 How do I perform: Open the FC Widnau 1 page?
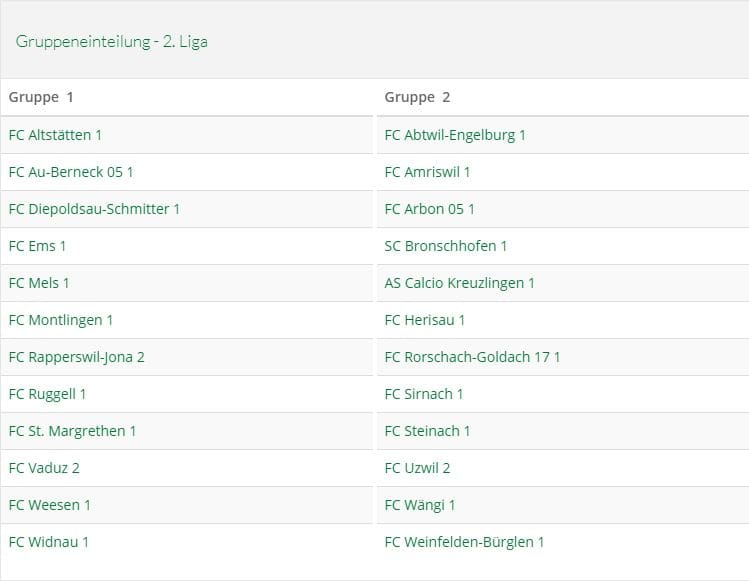(48, 542)
